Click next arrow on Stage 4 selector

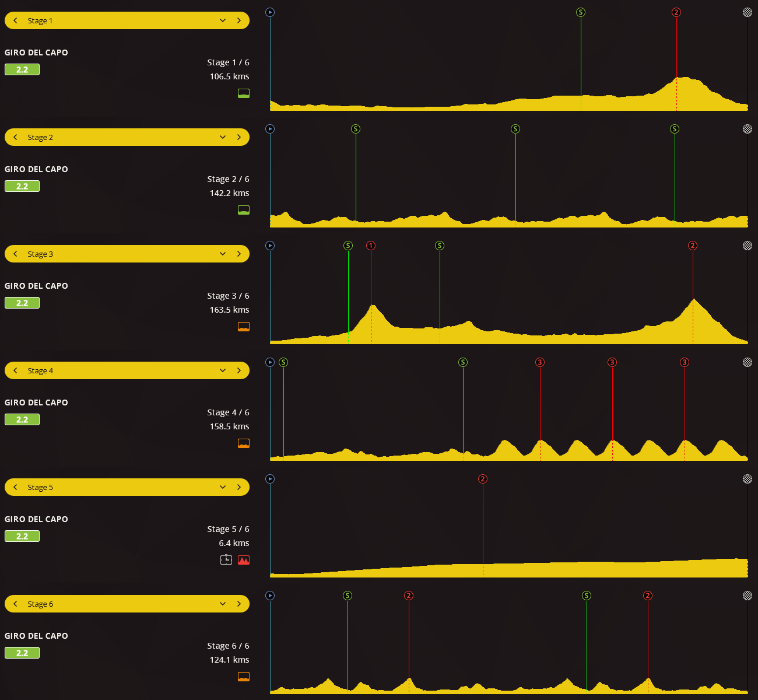tap(239, 370)
